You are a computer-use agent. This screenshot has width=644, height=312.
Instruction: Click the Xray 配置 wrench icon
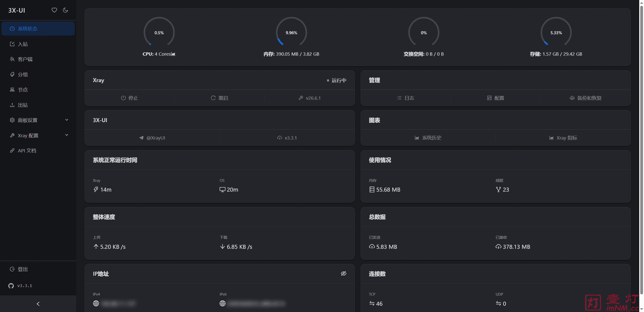click(x=12, y=135)
